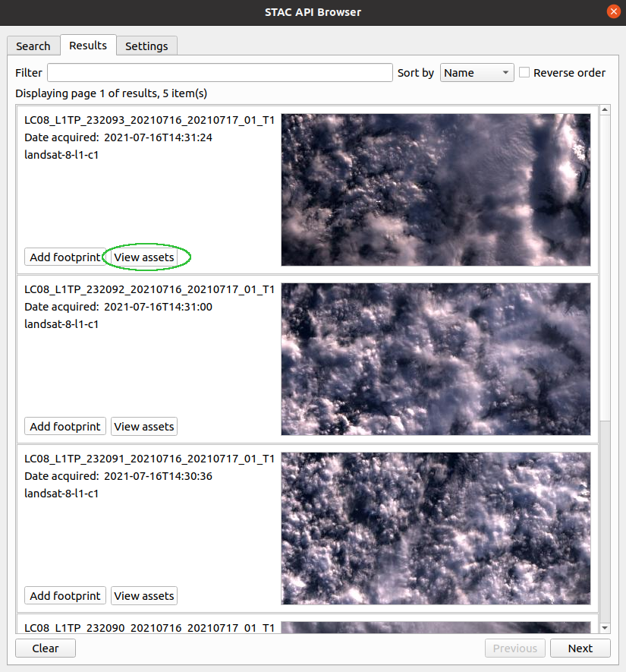The height and width of the screenshot is (672, 626).
Task: Click the scrollbar down arrow
Action: click(x=605, y=627)
